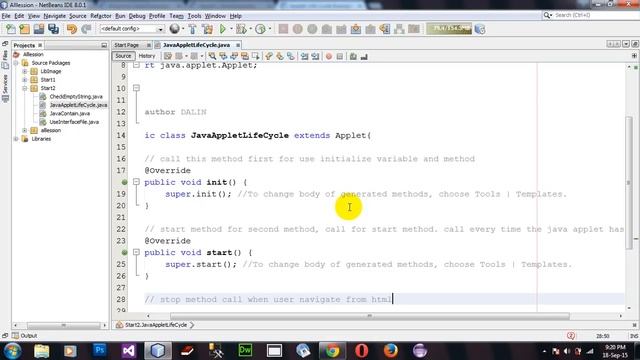640x360 pixels.
Task: Click the Stop Macro Recording icon
Action: coord(340,56)
